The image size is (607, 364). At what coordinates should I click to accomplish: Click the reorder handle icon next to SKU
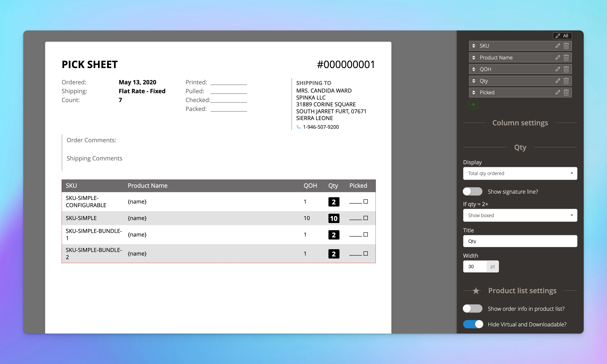point(474,45)
